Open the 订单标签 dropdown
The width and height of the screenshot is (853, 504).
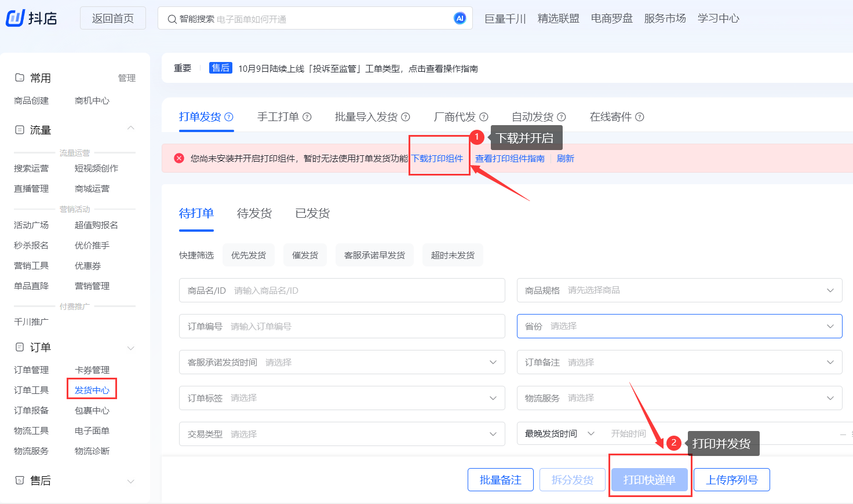pos(342,398)
